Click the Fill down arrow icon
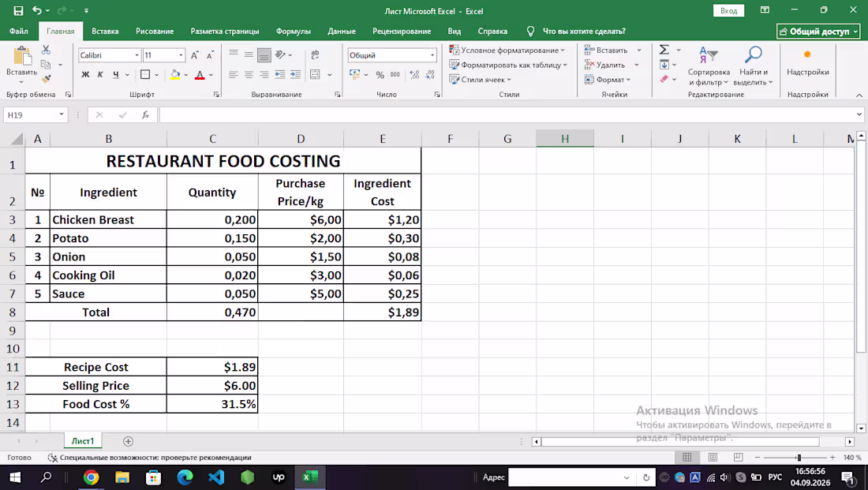 pos(664,65)
